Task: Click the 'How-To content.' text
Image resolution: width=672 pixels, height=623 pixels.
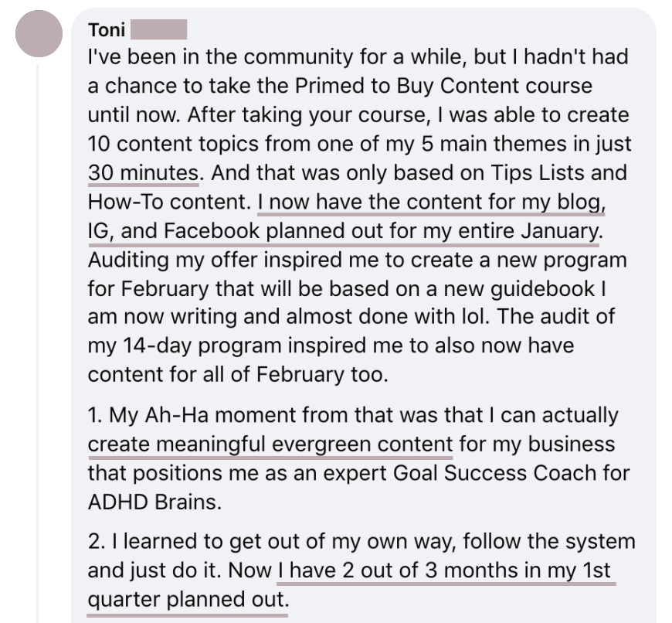Action: pos(170,203)
